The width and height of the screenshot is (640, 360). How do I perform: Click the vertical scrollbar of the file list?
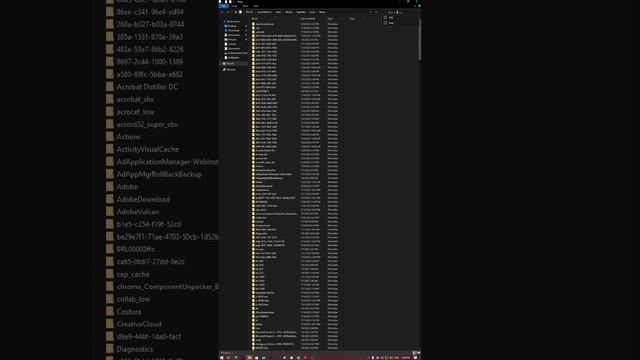point(419,41)
